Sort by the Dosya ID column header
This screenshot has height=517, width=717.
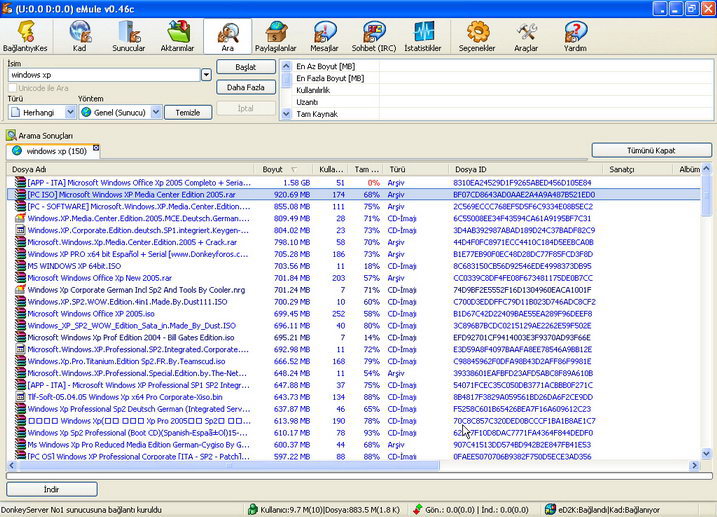[x=526, y=169]
